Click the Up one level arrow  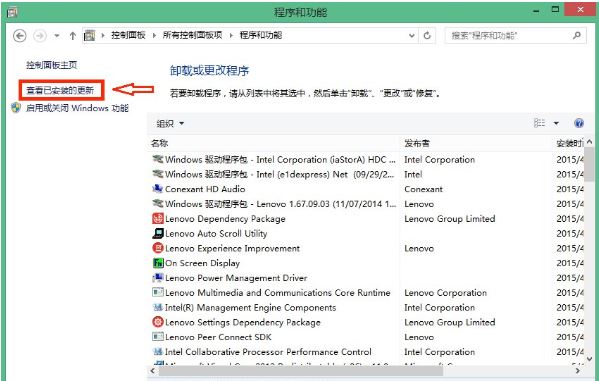coord(73,36)
